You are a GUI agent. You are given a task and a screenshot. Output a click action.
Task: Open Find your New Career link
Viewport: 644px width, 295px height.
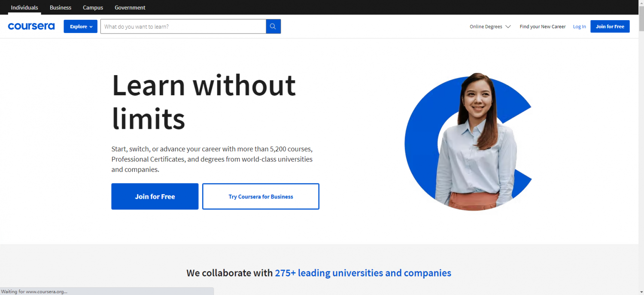pyautogui.click(x=543, y=27)
